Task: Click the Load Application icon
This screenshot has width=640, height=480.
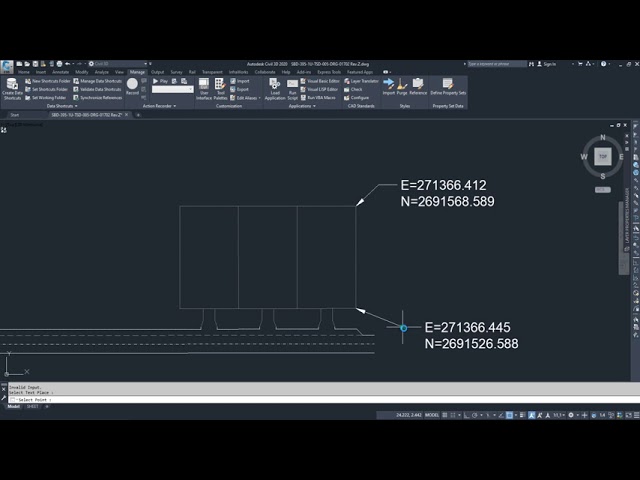Action: [x=275, y=88]
